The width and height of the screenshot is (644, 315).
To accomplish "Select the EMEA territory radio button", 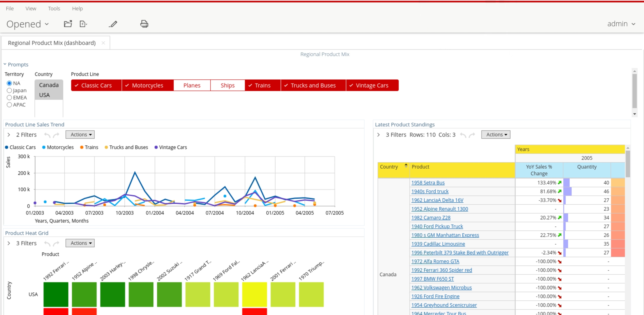I will pos(10,98).
